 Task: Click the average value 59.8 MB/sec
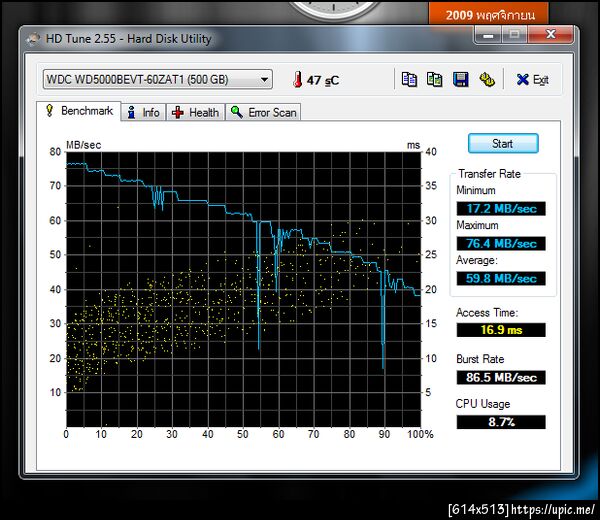click(501, 278)
